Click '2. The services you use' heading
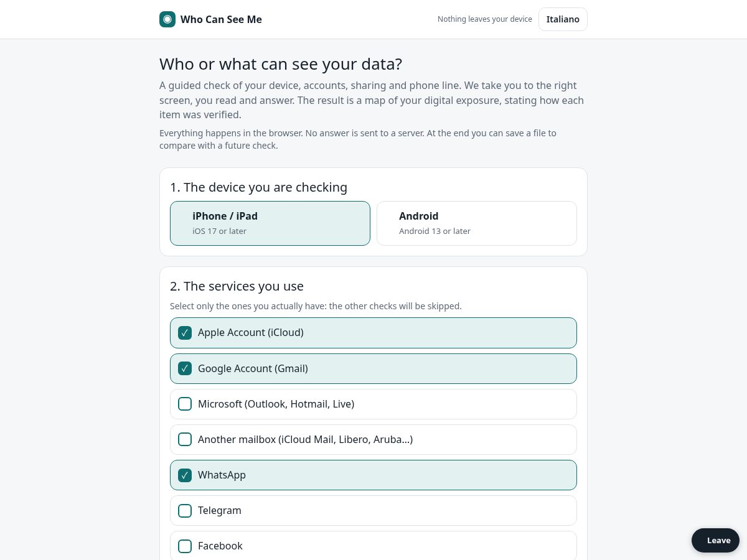The width and height of the screenshot is (747, 560). click(237, 286)
